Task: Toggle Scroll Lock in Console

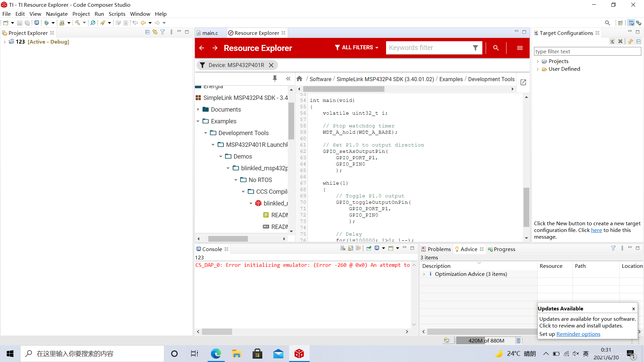Action: point(351,248)
